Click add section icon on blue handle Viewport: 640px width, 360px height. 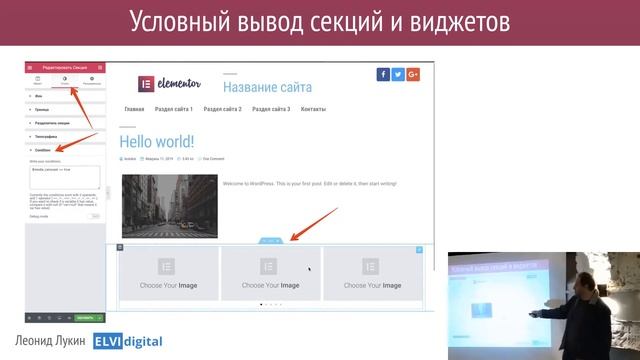pyautogui.click(x=264, y=241)
